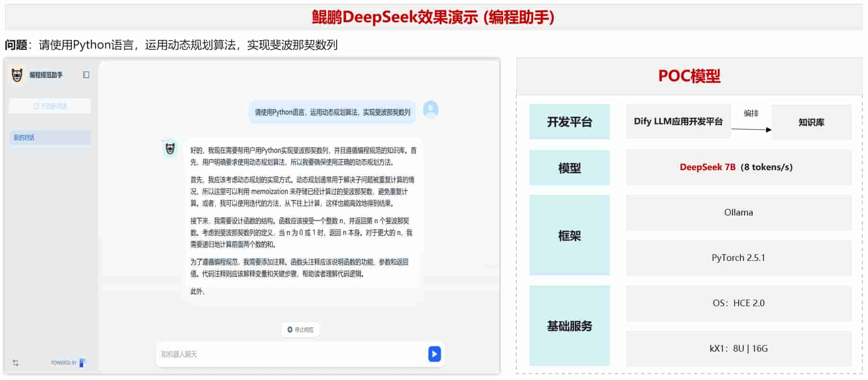Click the POC模型 panel heading
The image size is (868, 380).
(689, 76)
